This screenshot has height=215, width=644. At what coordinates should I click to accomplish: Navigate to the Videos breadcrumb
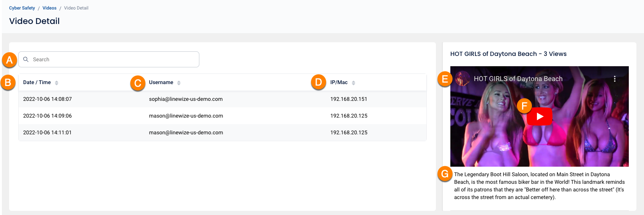[49, 8]
